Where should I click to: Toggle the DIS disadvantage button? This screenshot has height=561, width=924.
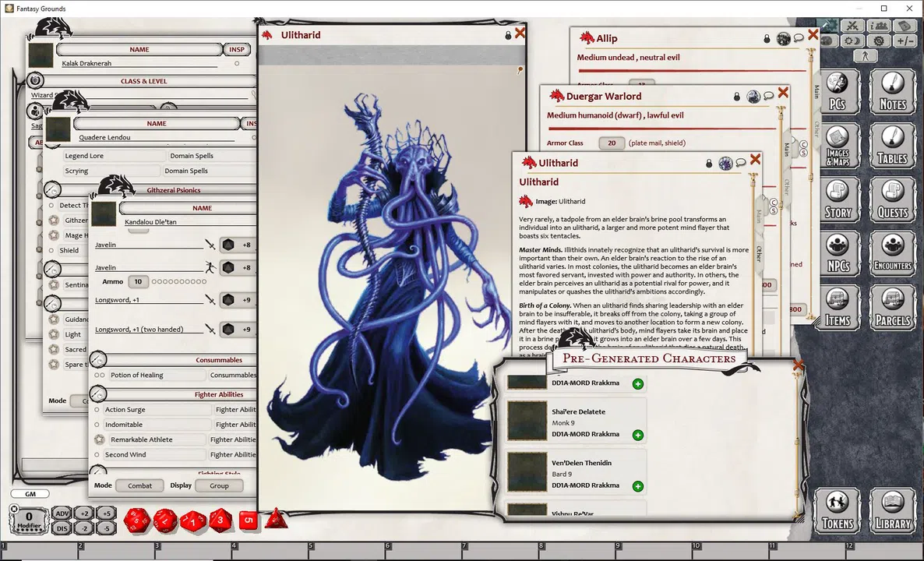point(62,528)
